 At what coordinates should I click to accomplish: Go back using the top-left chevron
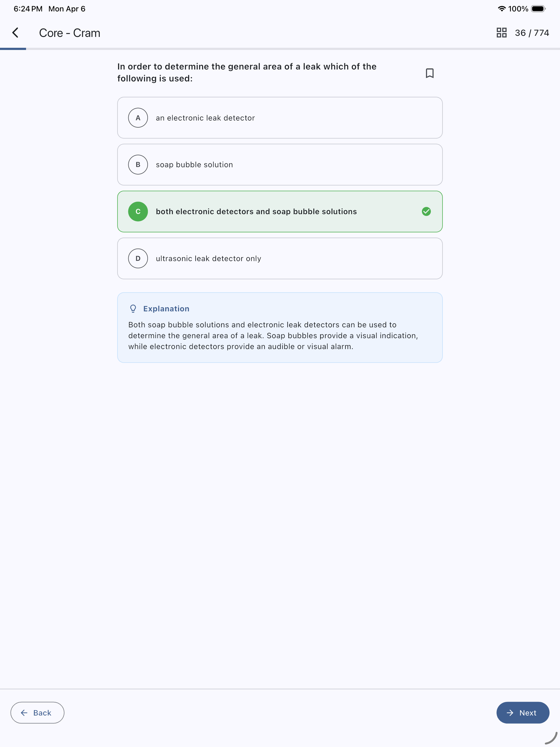15,33
